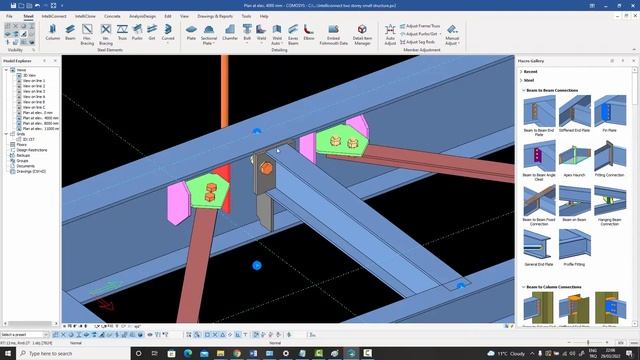Select Profile Fitting macro
Image resolution: width=640 pixels, height=360 pixels.
click(x=574, y=248)
